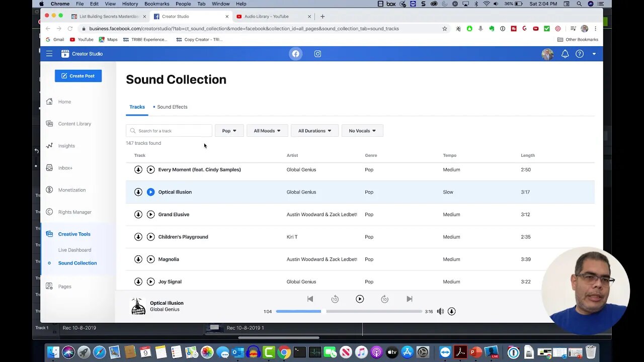Skip to next track in player bar
This screenshot has height=362, width=644.
(x=410, y=299)
